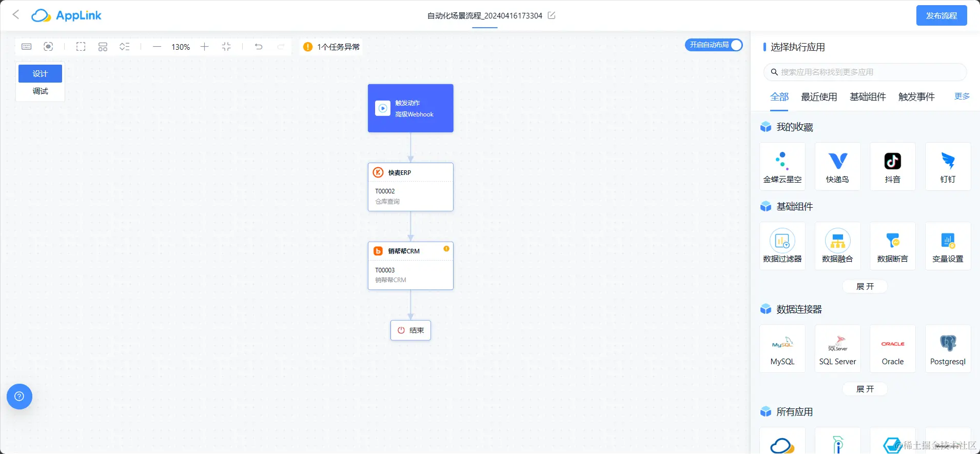
Task: Choose the 抖音 app
Action: tap(893, 167)
